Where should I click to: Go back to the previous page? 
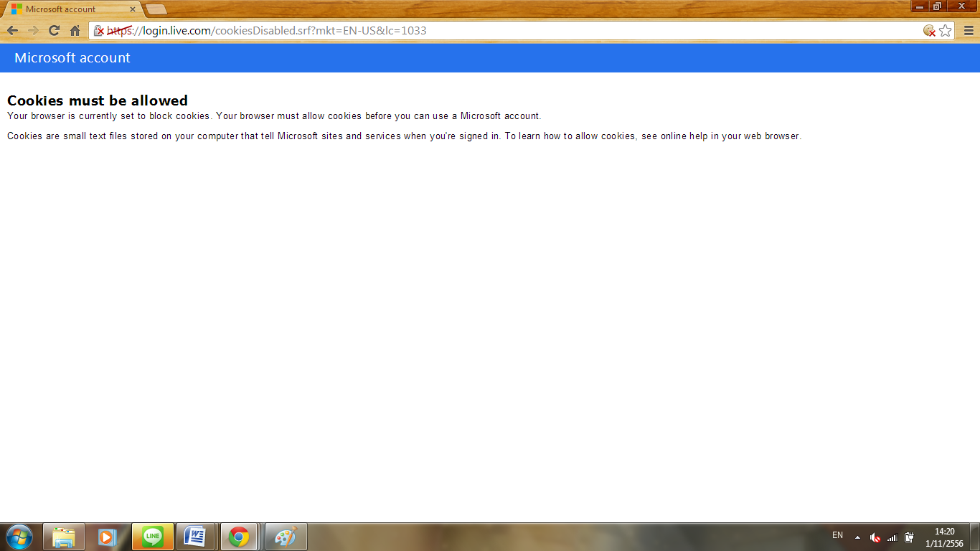coord(12,30)
